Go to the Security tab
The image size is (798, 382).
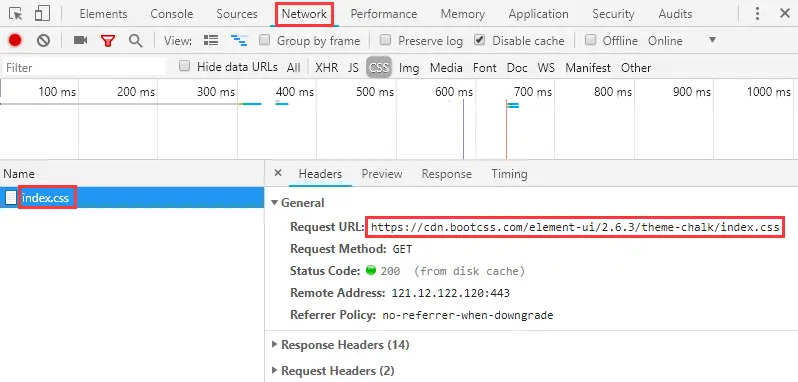[613, 14]
